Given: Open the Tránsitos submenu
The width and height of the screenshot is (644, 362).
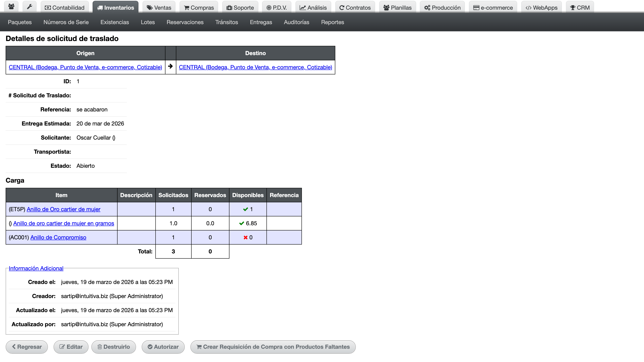Looking at the screenshot, I should point(226,22).
